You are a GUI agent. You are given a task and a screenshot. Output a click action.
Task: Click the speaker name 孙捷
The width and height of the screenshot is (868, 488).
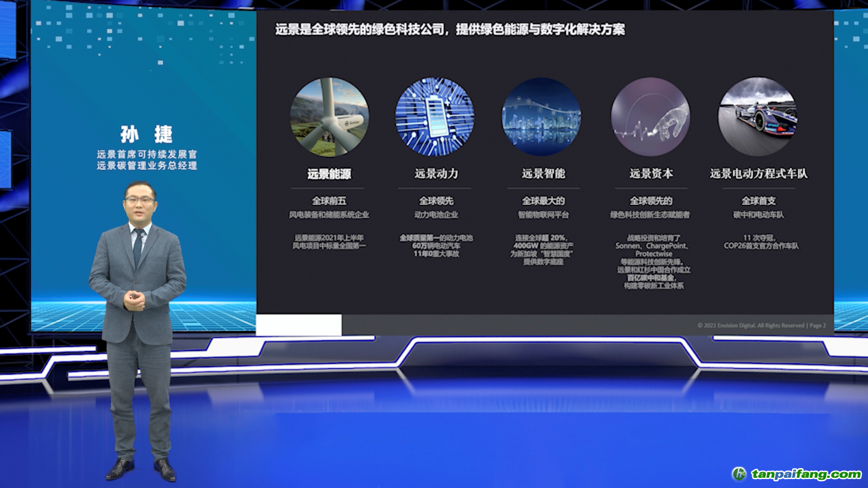[x=147, y=134]
